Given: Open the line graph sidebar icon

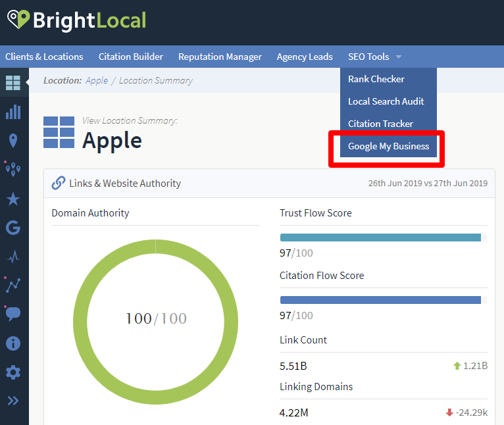Looking at the screenshot, I should pos(13,285).
